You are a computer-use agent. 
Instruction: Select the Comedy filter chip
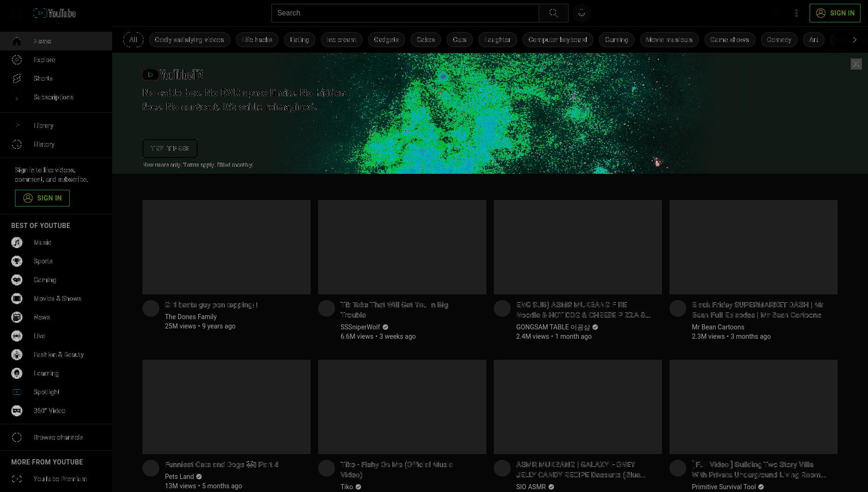[779, 40]
